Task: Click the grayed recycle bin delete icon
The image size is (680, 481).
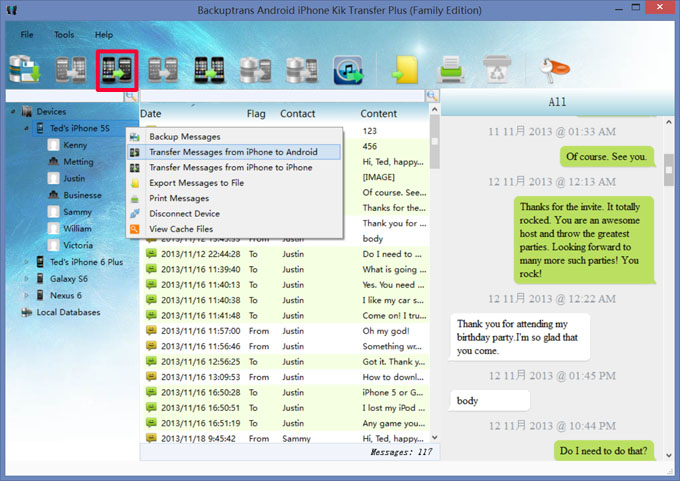Action: point(497,69)
